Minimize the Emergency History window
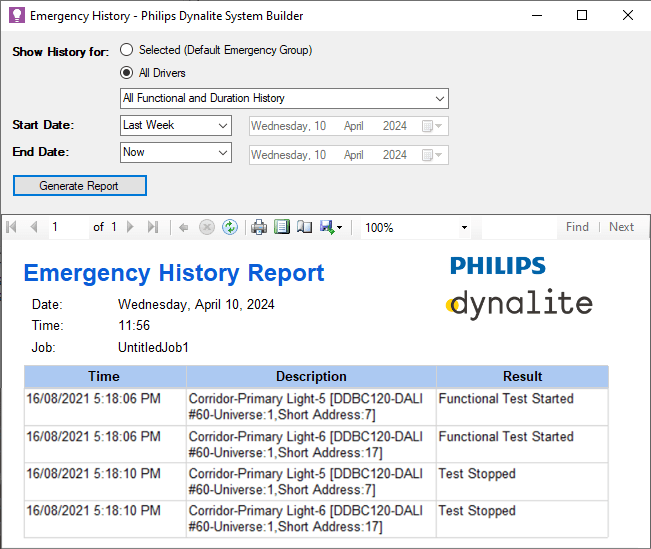Viewport: 651px width, 549px height. coord(537,15)
